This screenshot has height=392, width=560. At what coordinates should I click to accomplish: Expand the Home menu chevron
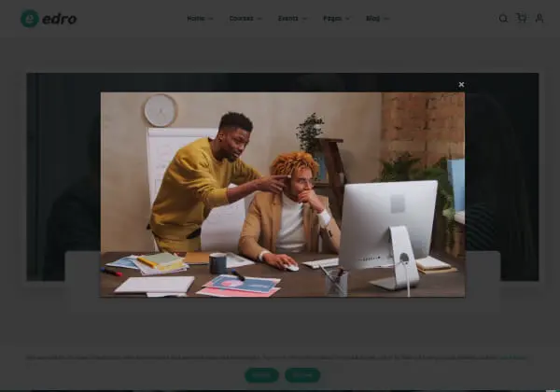tap(211, 19)
